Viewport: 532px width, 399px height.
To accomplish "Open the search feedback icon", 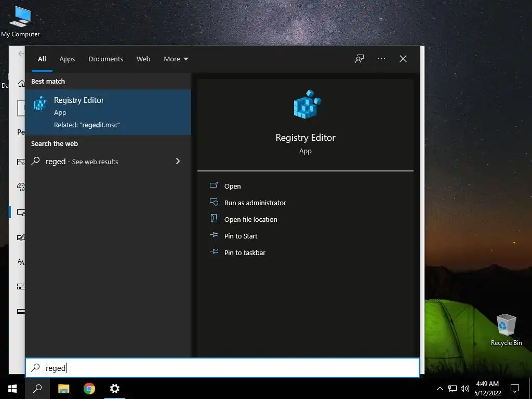I will (x=360, y=59).
